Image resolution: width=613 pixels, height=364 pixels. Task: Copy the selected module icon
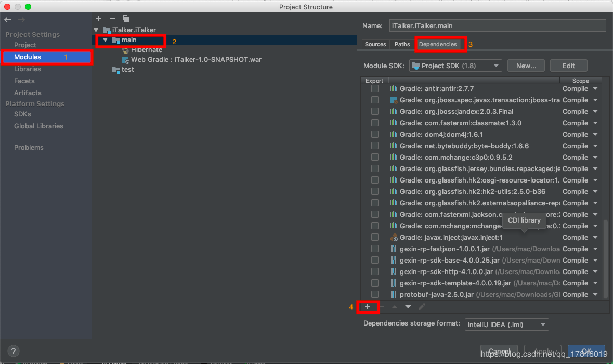(x=125, y=18)
